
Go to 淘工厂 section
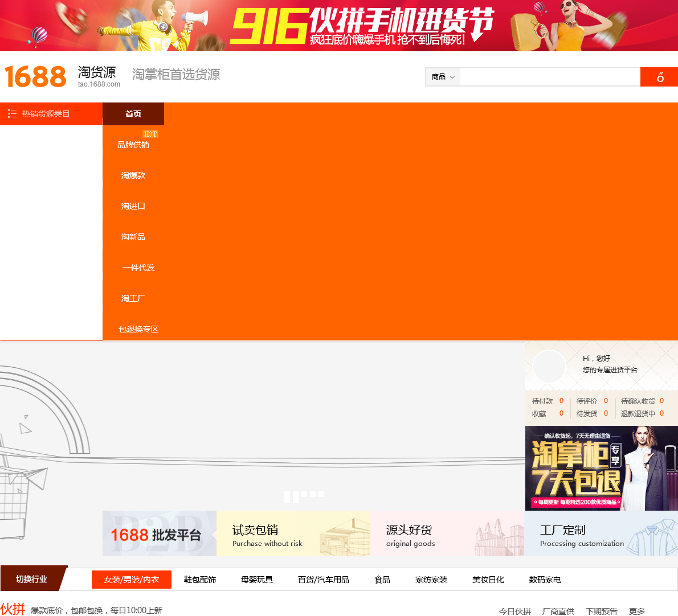click(x=133, y=298)
